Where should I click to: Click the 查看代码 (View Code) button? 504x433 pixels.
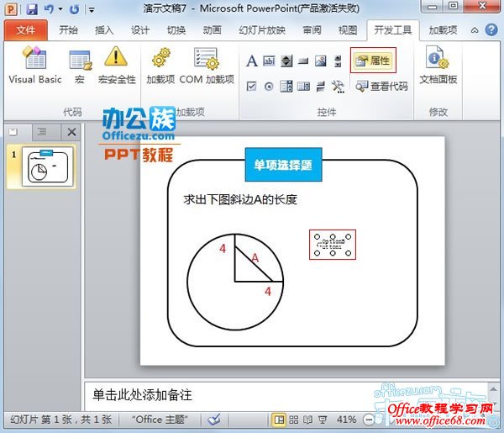381,86
